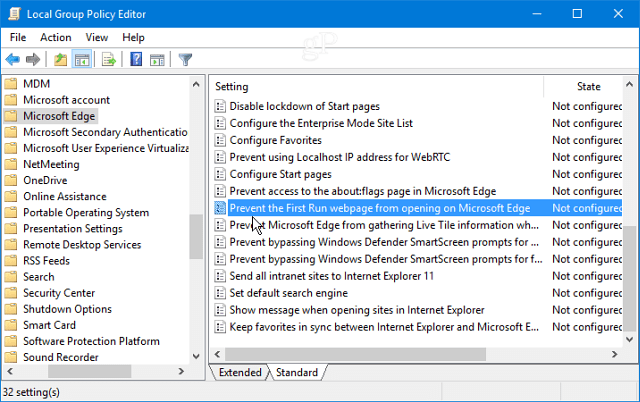Screen dimensions: 640x402
Task: Select the Smart Card tree folder
Action: click(49, 325)
